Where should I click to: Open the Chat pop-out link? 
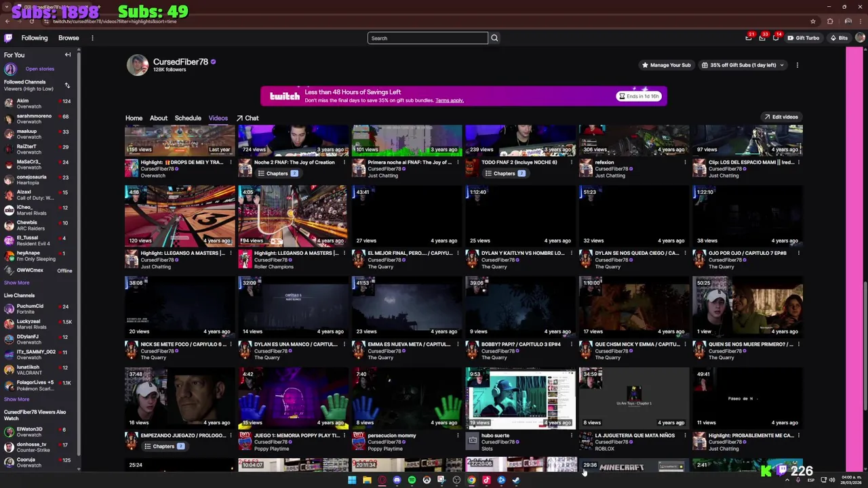coord(248,118)
